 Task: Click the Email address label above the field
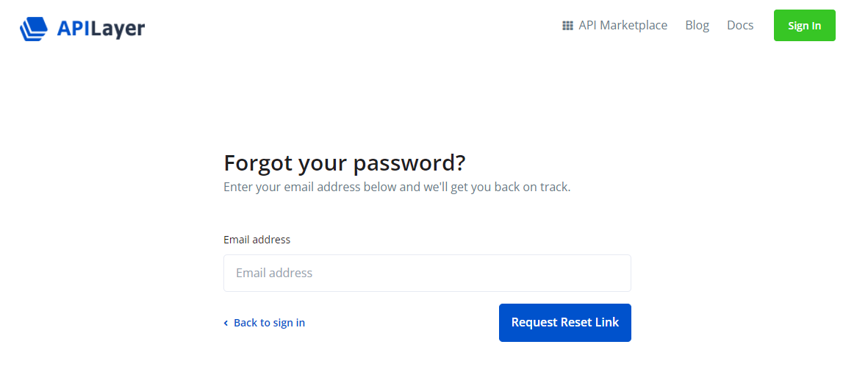tap(257, 240)
